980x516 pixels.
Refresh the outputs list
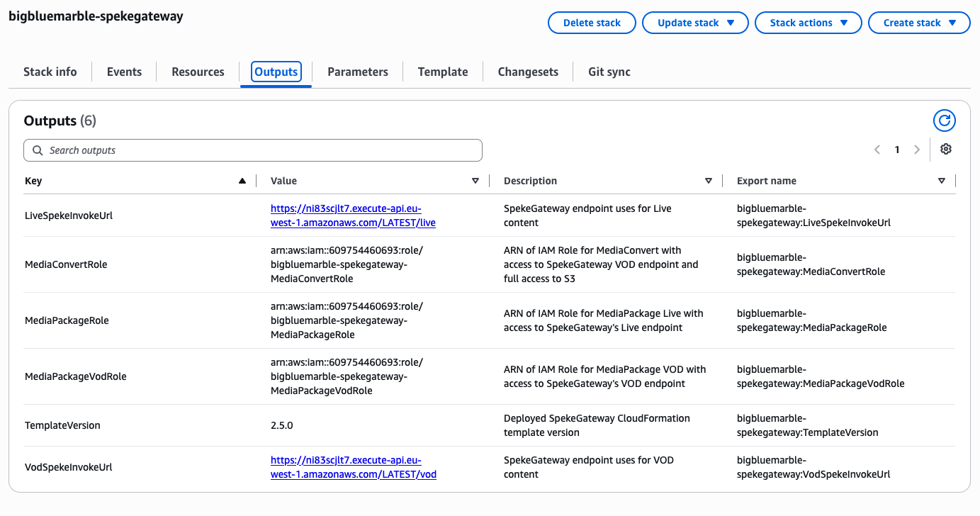click(944, 120)
